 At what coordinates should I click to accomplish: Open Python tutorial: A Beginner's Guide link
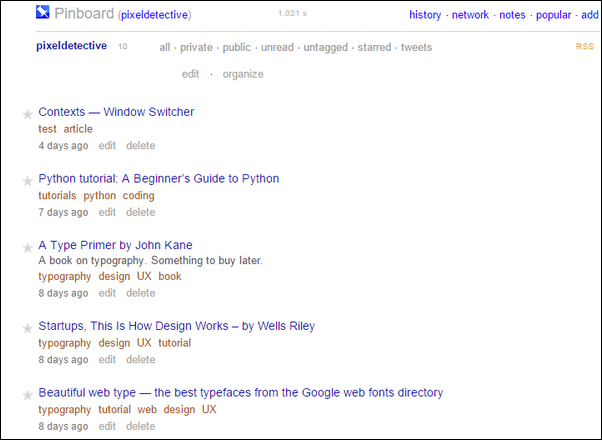point(159,179)
